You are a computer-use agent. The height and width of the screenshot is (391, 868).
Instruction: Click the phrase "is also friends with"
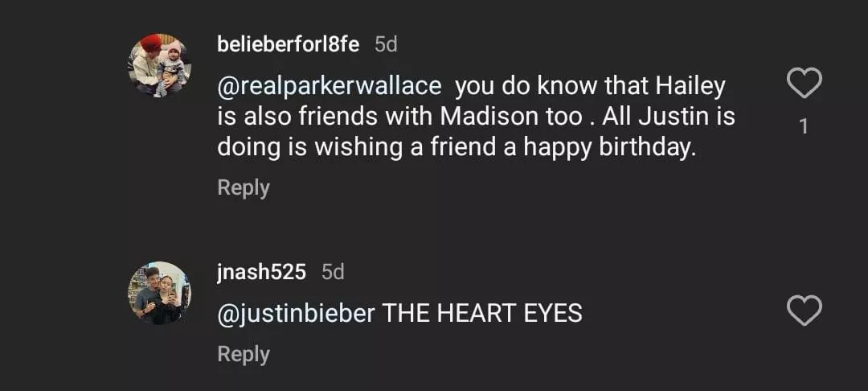[326, 116]
